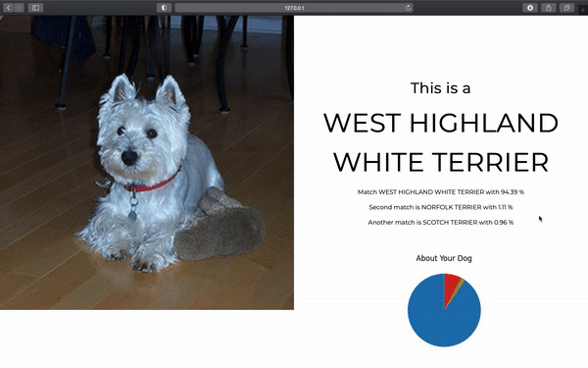Click the "About Your Dog" chart title
The image size is (588, 368).
[444, 258]
